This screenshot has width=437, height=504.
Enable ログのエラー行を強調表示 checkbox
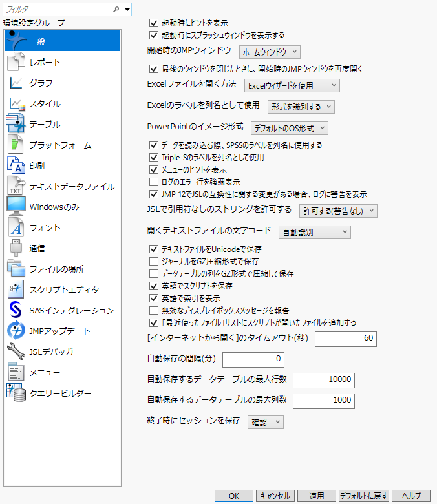point(154,182)
